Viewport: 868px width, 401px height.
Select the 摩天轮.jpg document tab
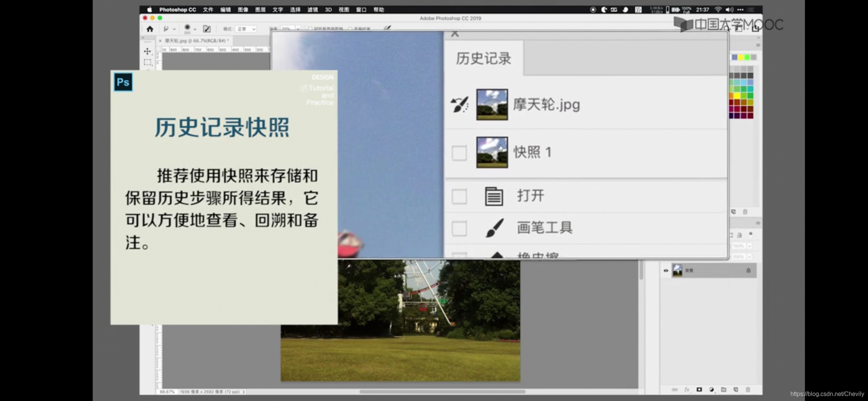(x=197, y=40)
